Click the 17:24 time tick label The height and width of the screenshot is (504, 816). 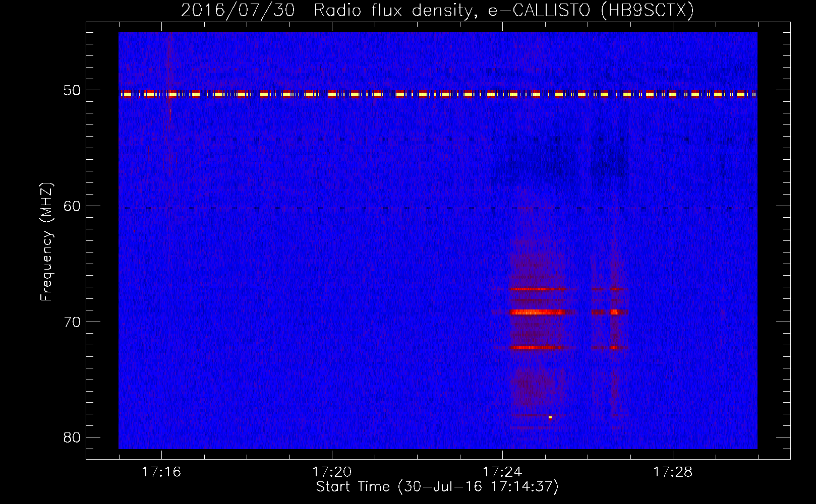[x=502, y=472]
